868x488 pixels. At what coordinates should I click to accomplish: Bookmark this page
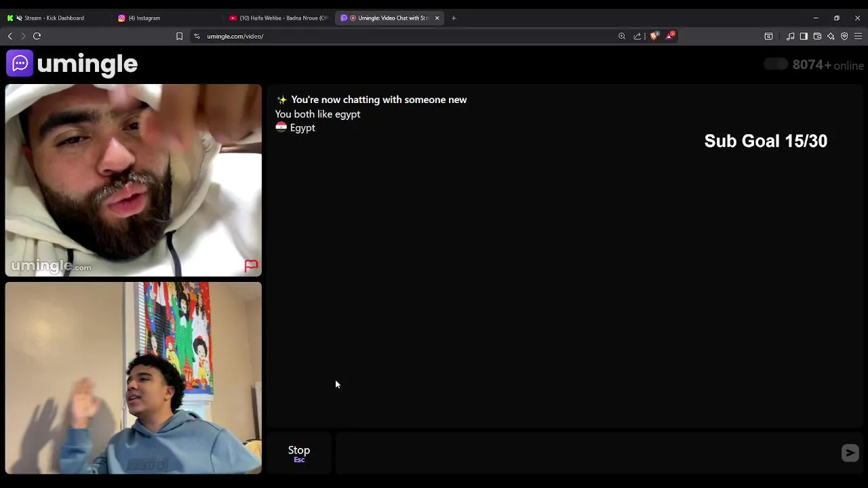[179, 36]
